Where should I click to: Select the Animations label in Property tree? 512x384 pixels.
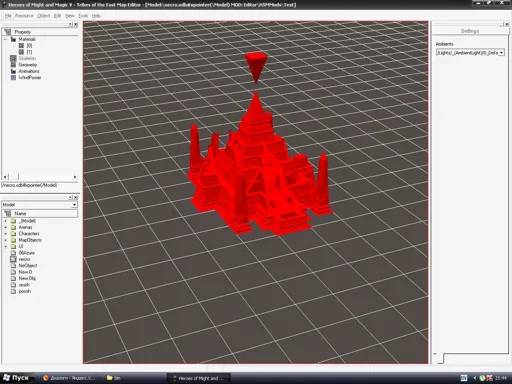29,71
